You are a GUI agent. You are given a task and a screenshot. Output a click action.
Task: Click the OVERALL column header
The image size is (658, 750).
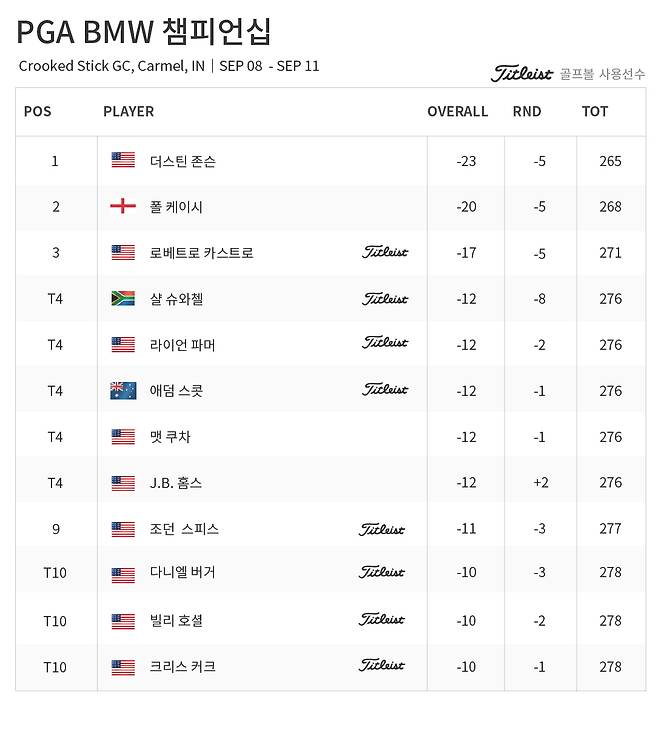click(457, 111)
